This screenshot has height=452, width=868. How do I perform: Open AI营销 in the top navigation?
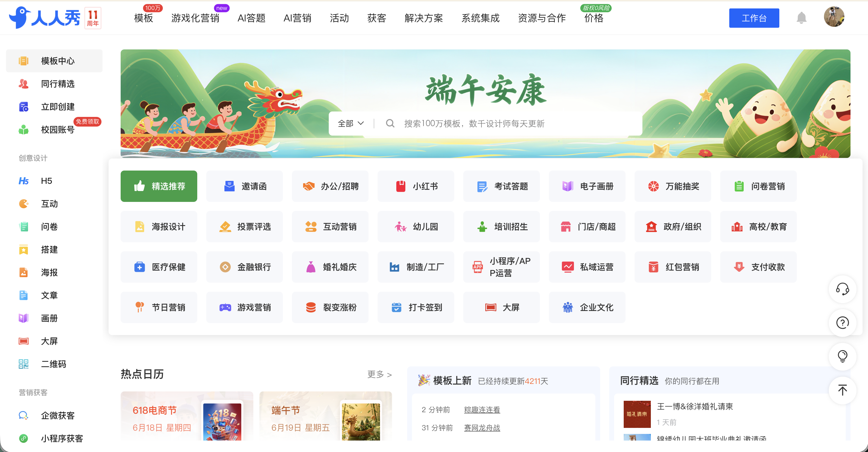point(297,18)
